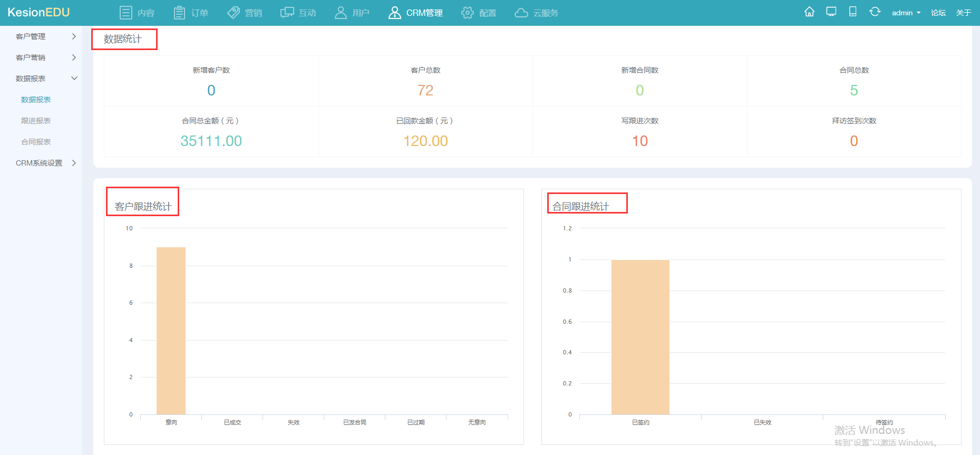Click the 意向 bar in customer chart
This screenshot has height=455, width=980.
(171, 331)
